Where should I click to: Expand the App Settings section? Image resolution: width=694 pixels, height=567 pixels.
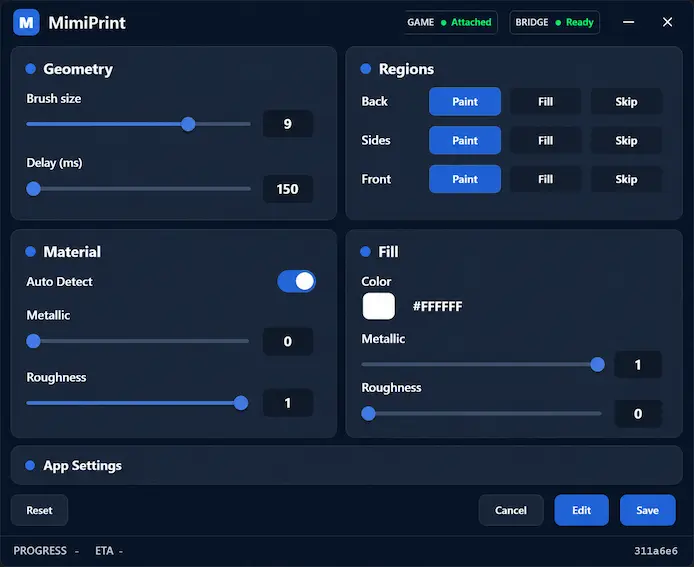347,465
